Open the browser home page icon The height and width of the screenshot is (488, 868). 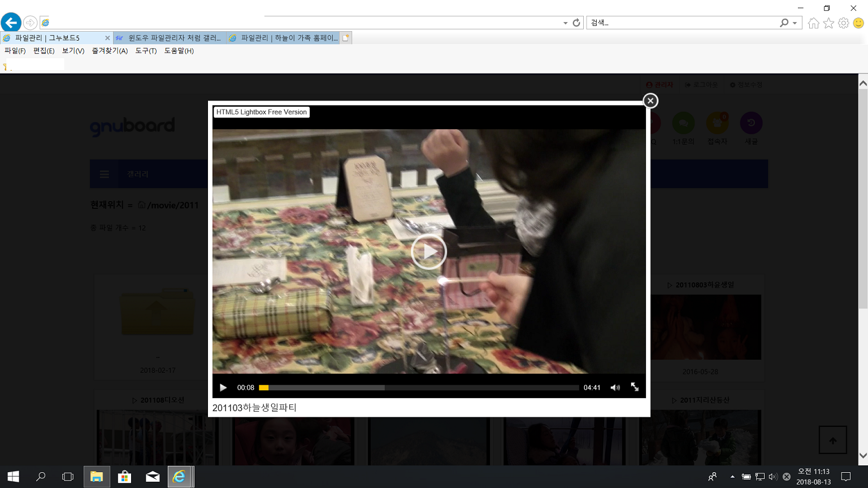tap(813, 23)
